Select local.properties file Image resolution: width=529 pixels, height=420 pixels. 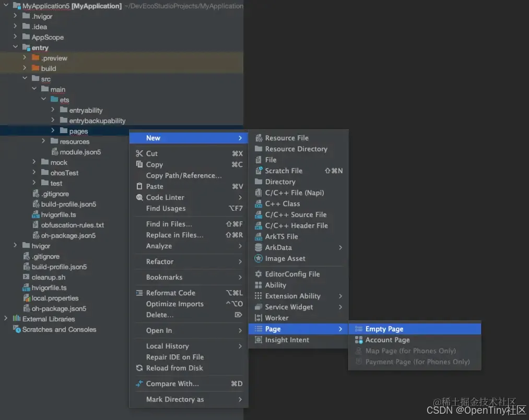click(x=55, y=298)
